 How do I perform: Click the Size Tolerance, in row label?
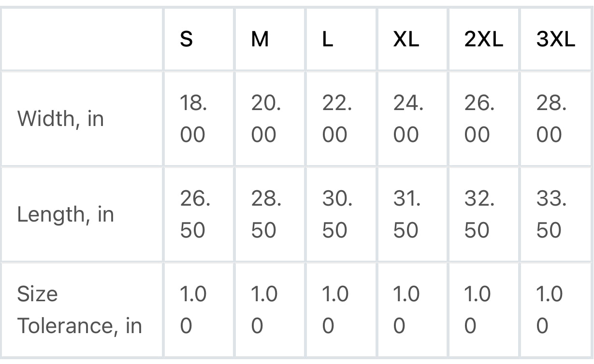(80, 310)
